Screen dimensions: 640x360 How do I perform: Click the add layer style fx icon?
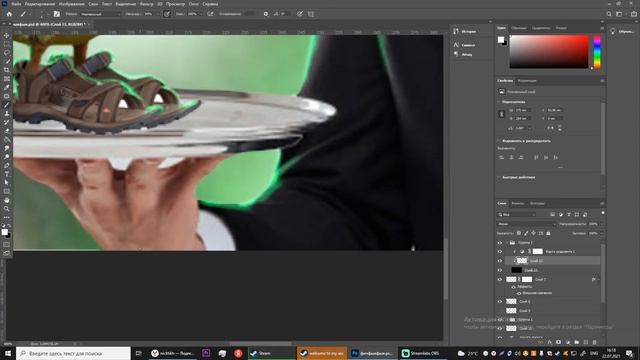click(x=549, y=342)
